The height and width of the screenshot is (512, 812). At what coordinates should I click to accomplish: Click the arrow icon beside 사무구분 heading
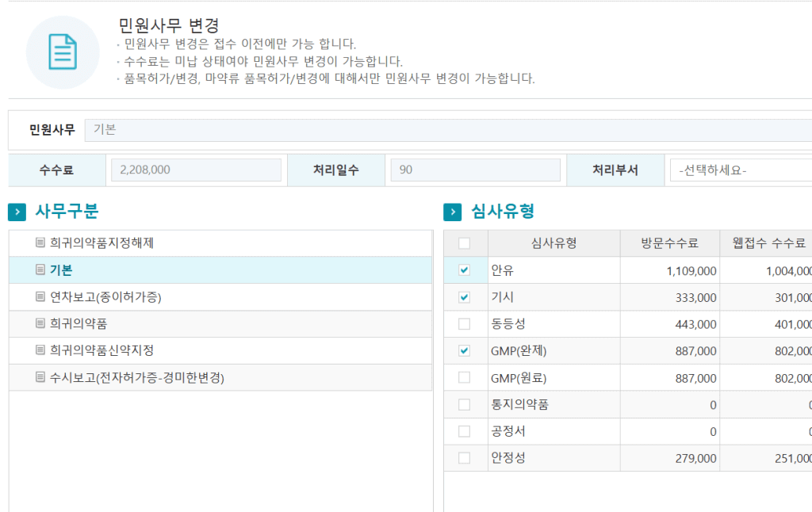(x=17, y=212)
